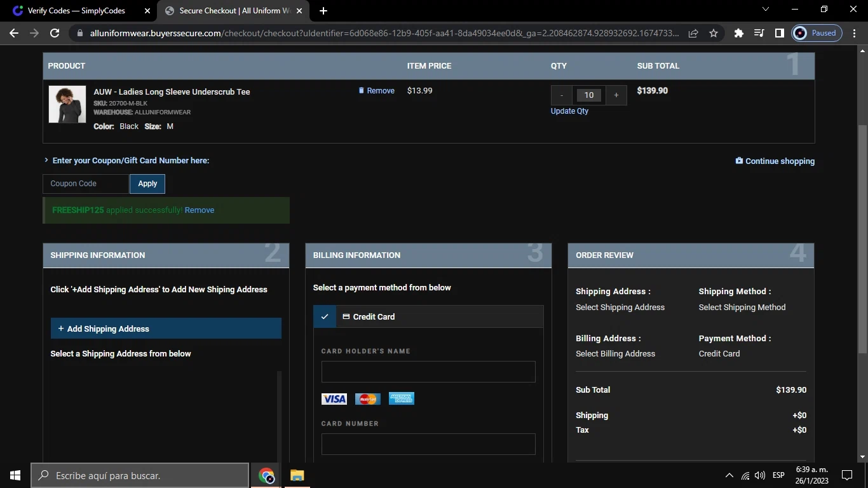Screen dimensions: 868x488
Task: Click the browser reload page icon
Action: [x=55, y=33]
